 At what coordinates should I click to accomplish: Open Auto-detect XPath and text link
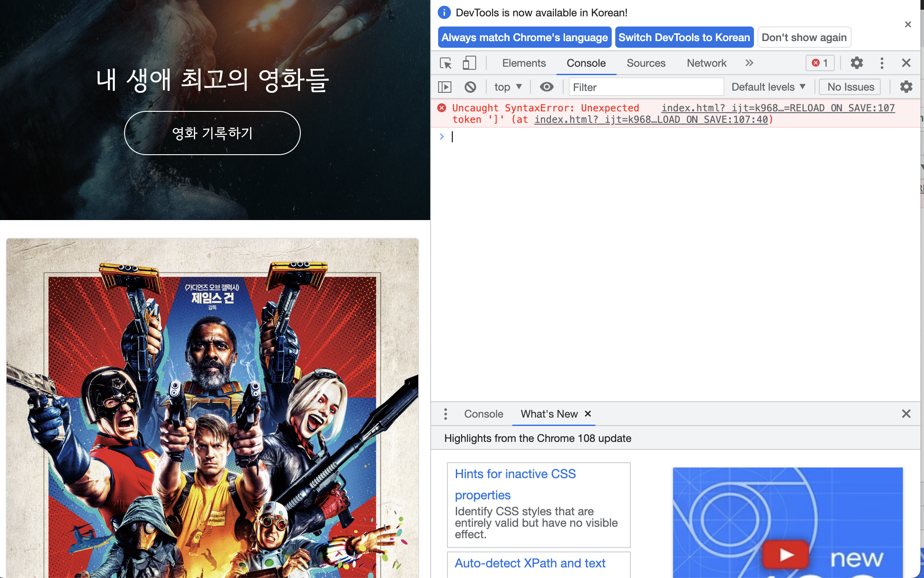click(x=530, y=563)
